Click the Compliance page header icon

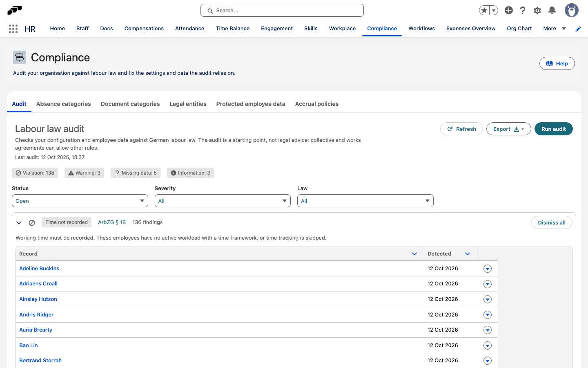tap(20, 57)
